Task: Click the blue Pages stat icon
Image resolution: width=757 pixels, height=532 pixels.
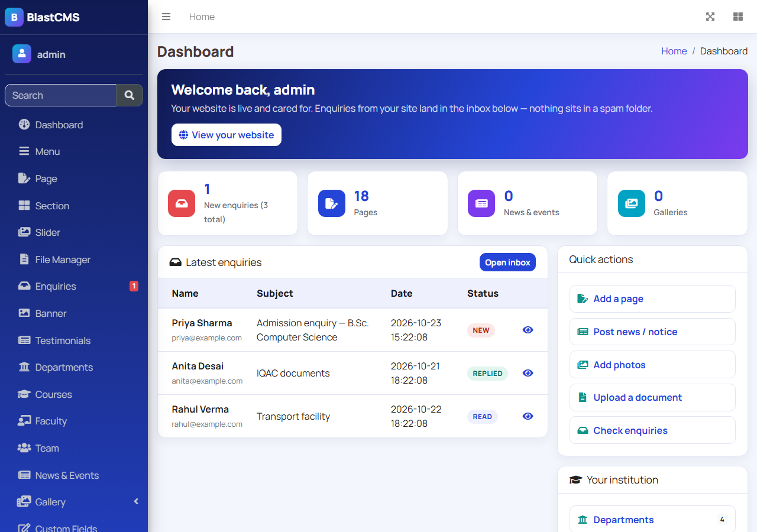Action: (x=332, y=203)
